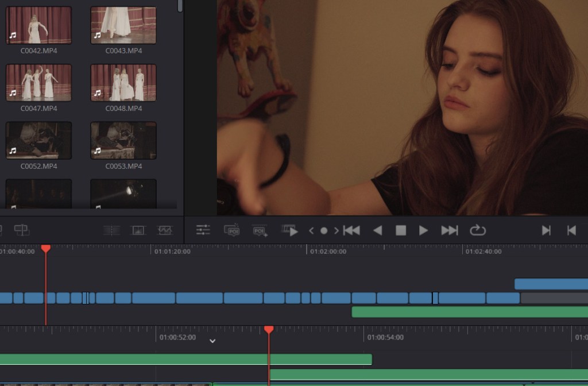Stop playback with the square Stop button

pyautogui.click(x=401, y=230)
